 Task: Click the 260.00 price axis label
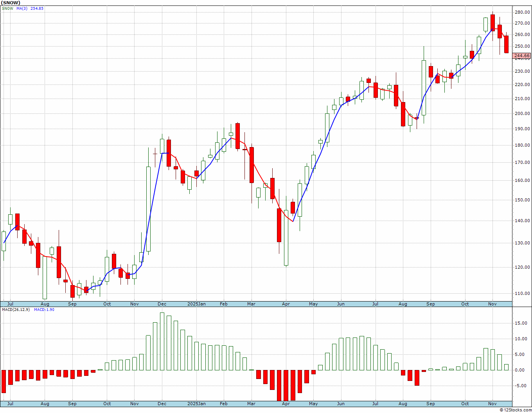pos(523,34)
